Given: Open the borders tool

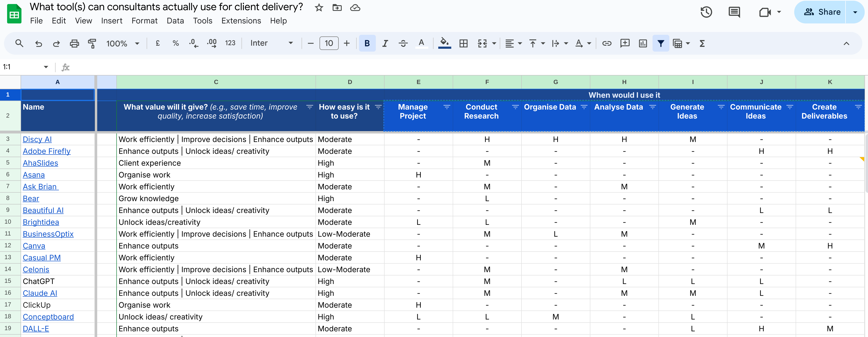Looking at the screenshot, I should pos(463,44).
